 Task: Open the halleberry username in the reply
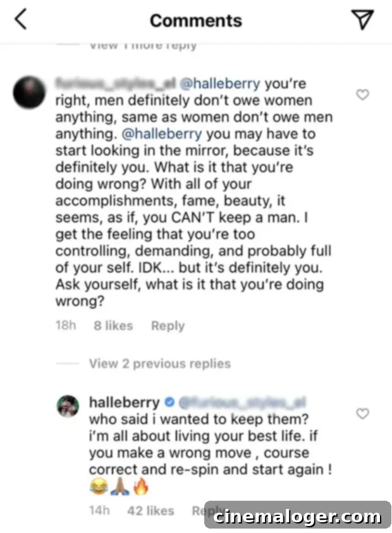pos(125,401)
